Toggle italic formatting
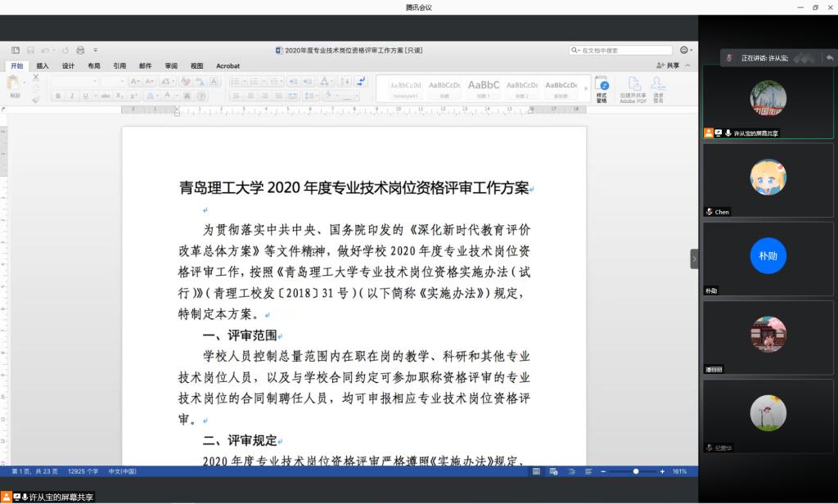Viewport: 838px width, 504px height. [x=72, y=96]
